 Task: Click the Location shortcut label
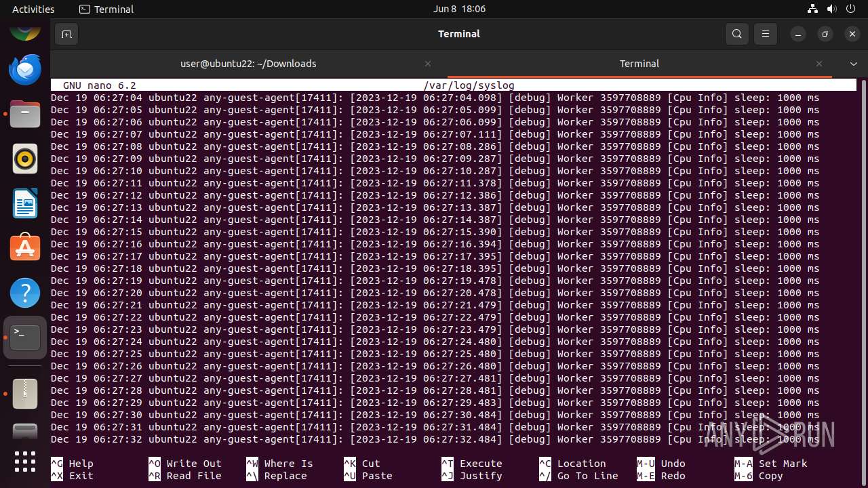point(582,464)
